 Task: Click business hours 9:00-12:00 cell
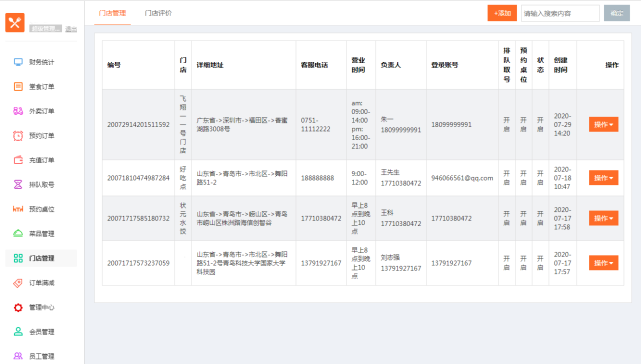pyautogui.click(x=360, y=178)
